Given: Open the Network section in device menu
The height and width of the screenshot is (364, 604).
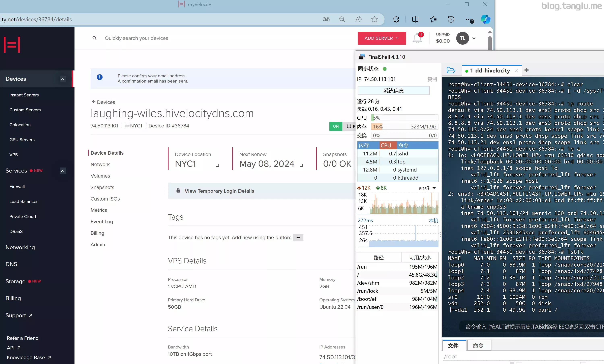Looking at the screenshot, I should click(100, 164).
